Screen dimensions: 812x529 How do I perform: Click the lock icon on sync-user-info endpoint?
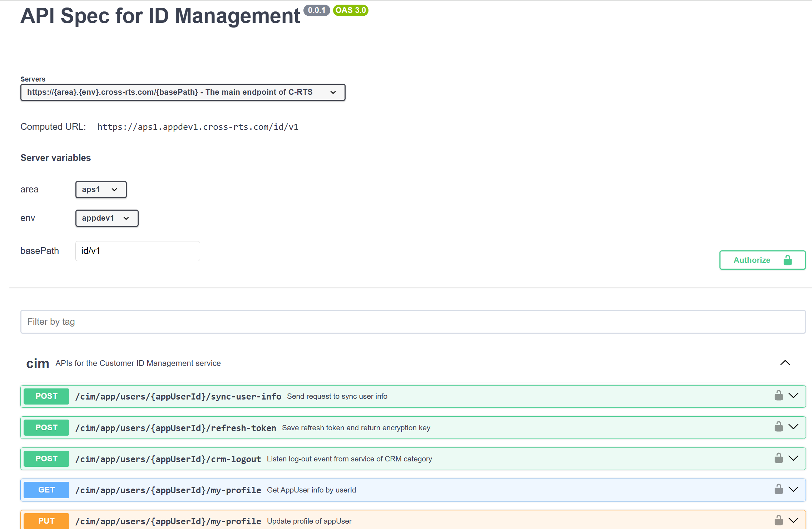[x=778, y=396]
